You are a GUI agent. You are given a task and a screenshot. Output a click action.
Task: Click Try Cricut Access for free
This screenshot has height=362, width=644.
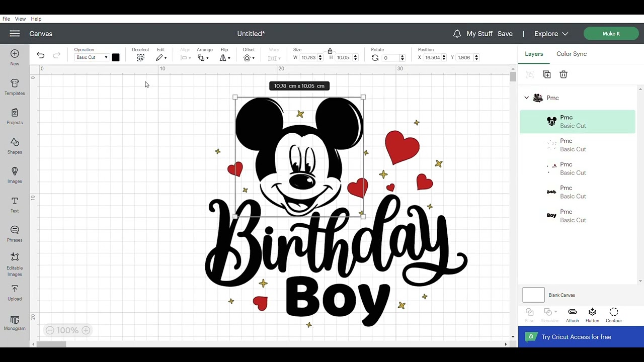[x=581, y=337]
